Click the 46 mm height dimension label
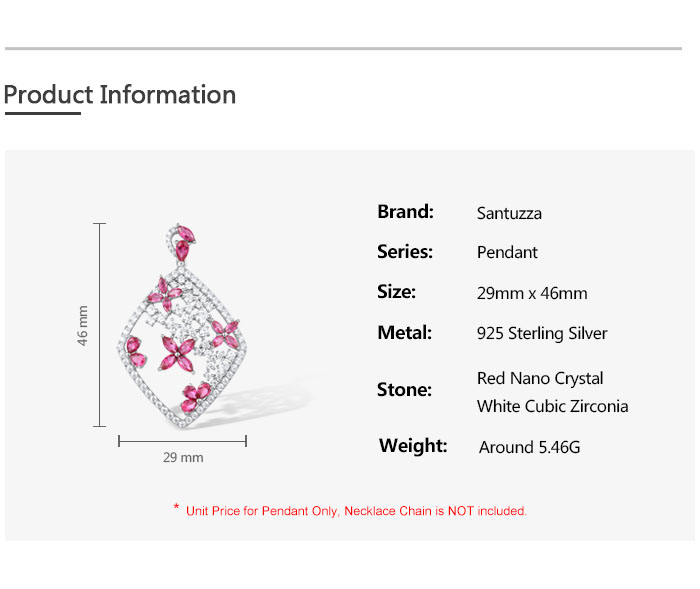700x589 pixels. point(83,326)
